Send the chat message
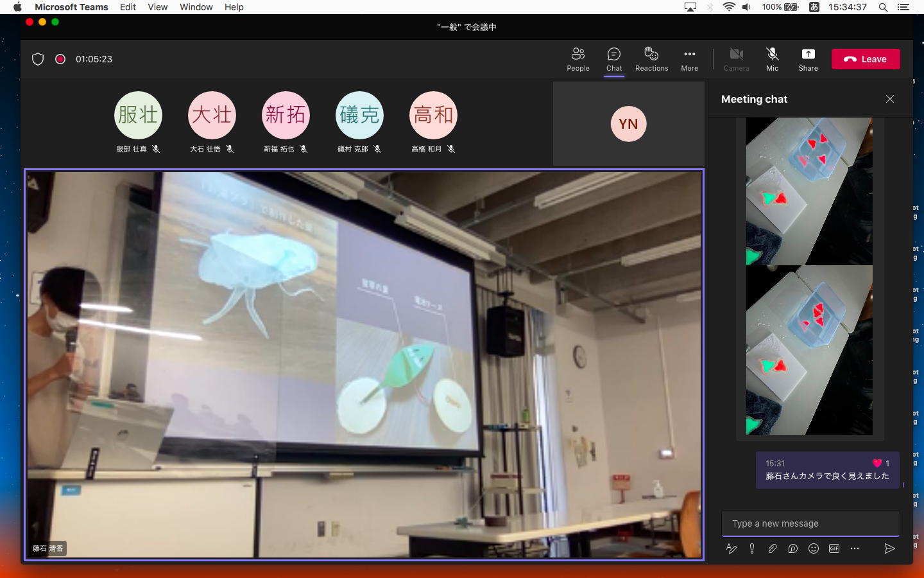The height and width of the screenshot is (578, 924). coord(889,548)
